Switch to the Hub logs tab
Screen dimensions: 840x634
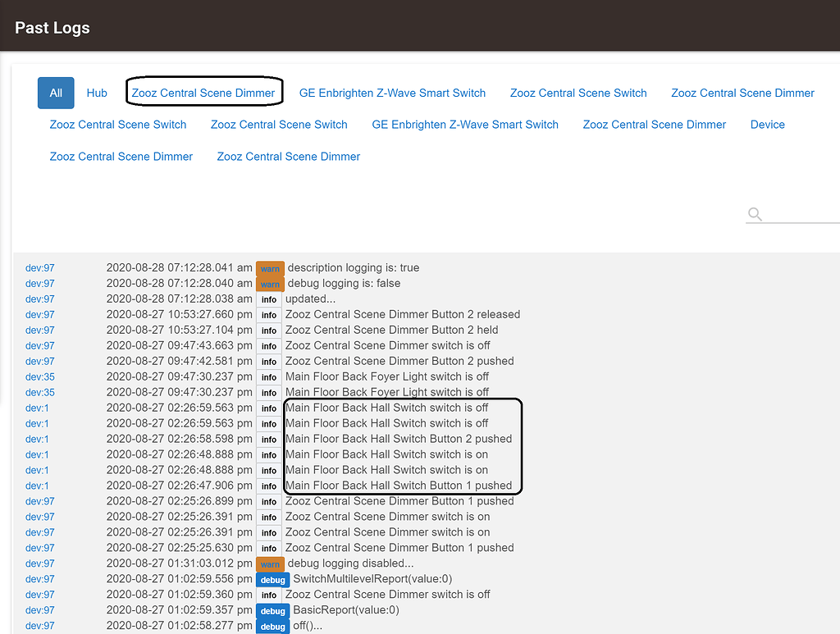pyautogui.click(x=96, y=93)
